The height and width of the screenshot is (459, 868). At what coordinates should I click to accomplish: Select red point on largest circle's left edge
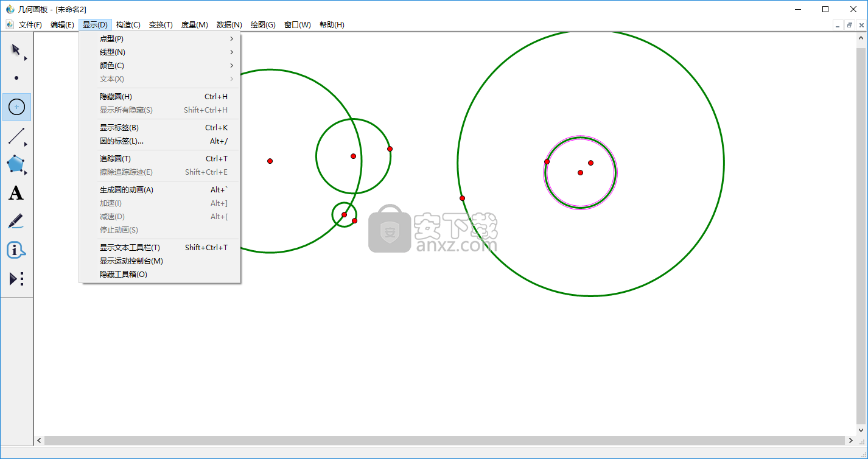coord(462,198)
